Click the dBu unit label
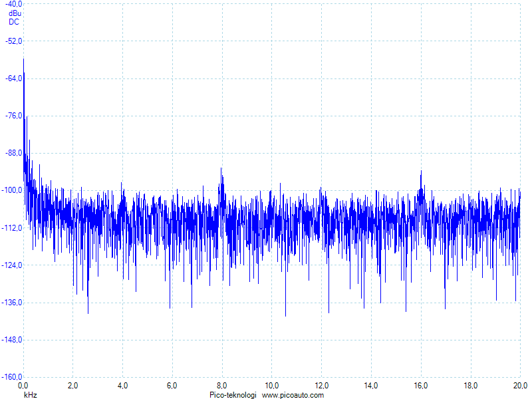This screenshot has height=399, width=532. click(15, 13)
